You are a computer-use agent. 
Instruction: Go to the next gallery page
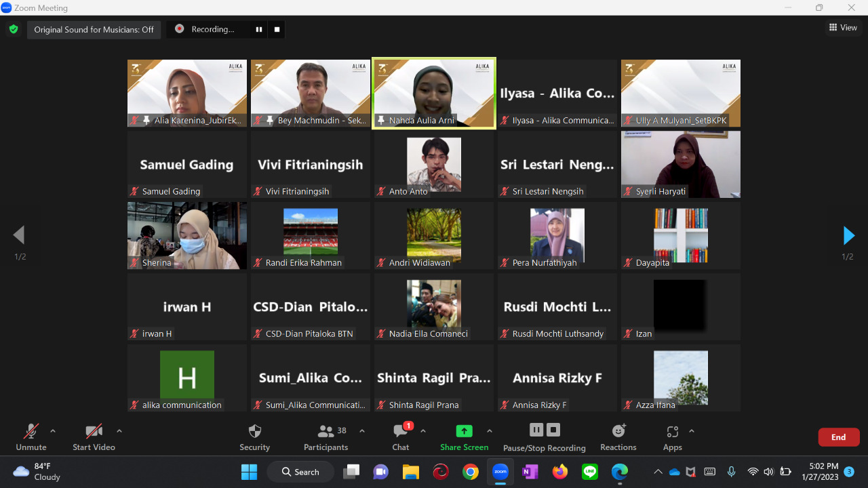(848, 235)
